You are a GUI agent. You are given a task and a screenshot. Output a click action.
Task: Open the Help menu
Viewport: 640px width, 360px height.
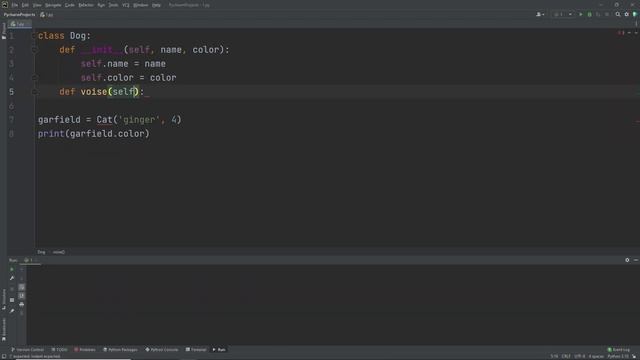coord(156,5)
